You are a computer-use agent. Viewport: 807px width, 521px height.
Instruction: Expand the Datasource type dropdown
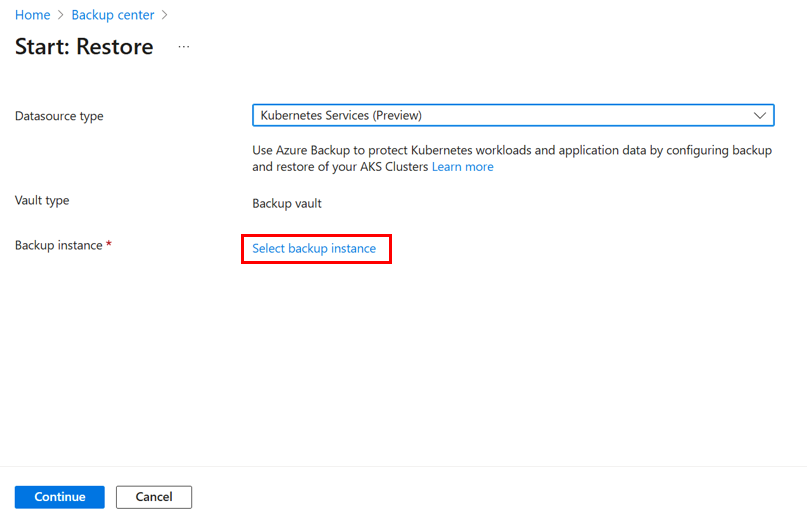coord(513,115)
